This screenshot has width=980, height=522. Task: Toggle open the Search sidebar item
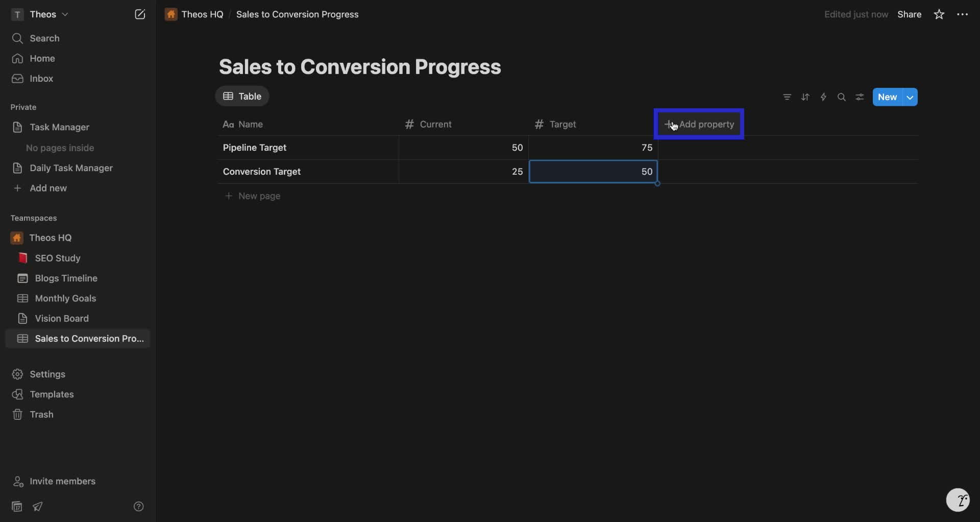click(x=43, y=38)
